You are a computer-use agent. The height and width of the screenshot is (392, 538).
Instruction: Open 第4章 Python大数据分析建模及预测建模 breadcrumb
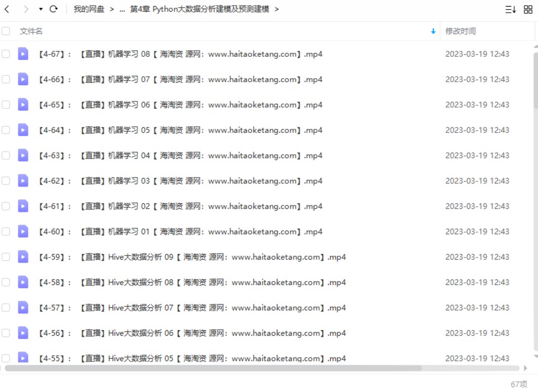200,9
